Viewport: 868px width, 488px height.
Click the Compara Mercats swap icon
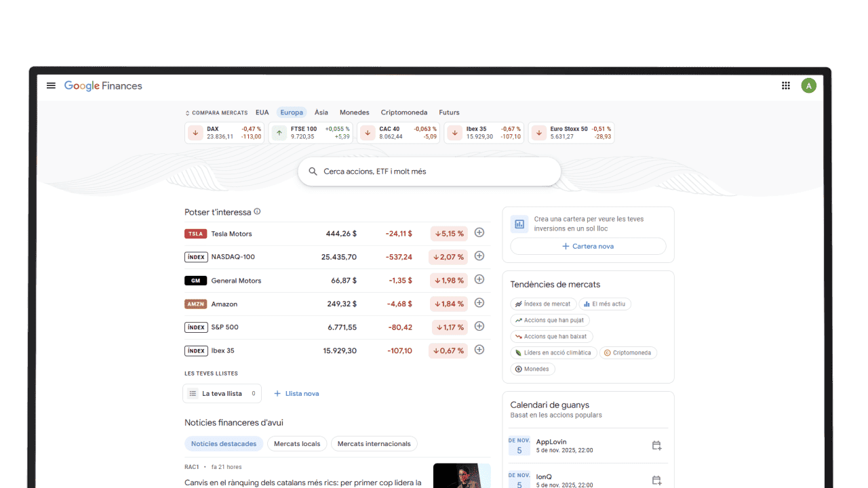[x=186, y=113]
